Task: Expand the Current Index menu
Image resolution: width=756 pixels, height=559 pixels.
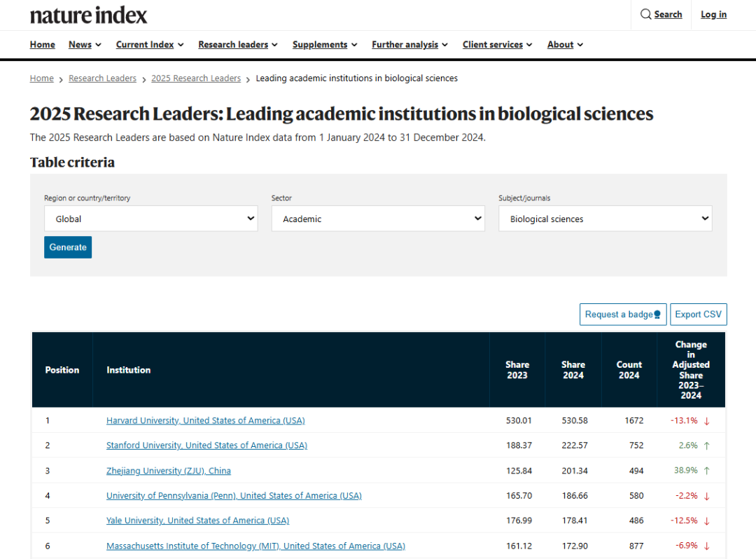Action: (150, 44)
